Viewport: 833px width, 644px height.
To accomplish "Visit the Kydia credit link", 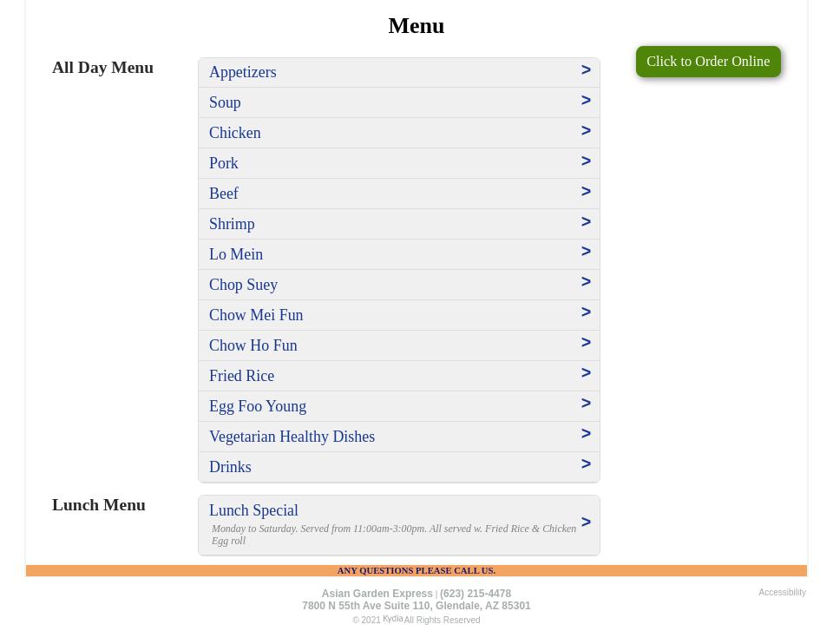I will tap(392, 619).
